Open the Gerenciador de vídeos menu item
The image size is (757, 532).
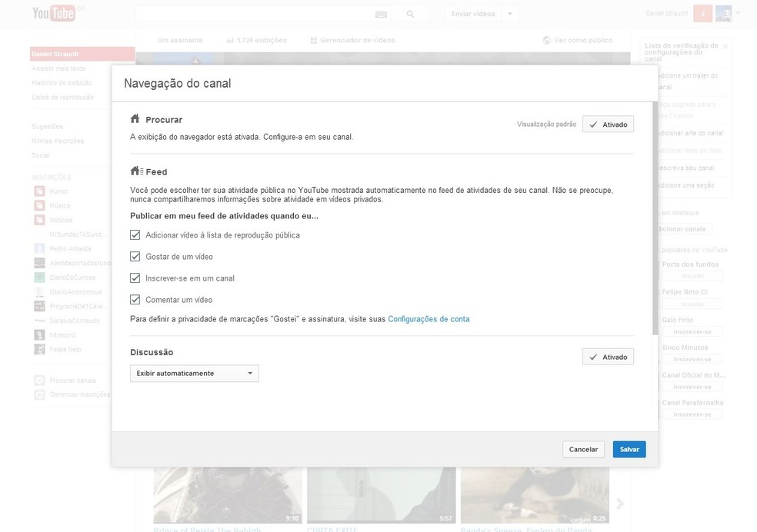(x=352, y=39)
